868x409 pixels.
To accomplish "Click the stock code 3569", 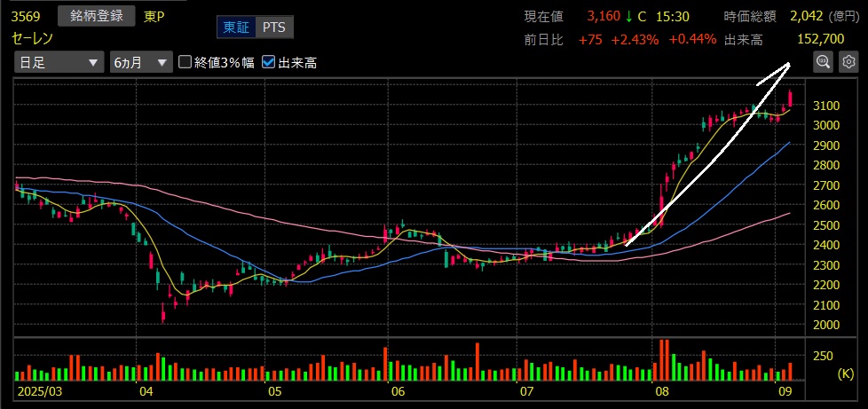I will tap(27, 16).
